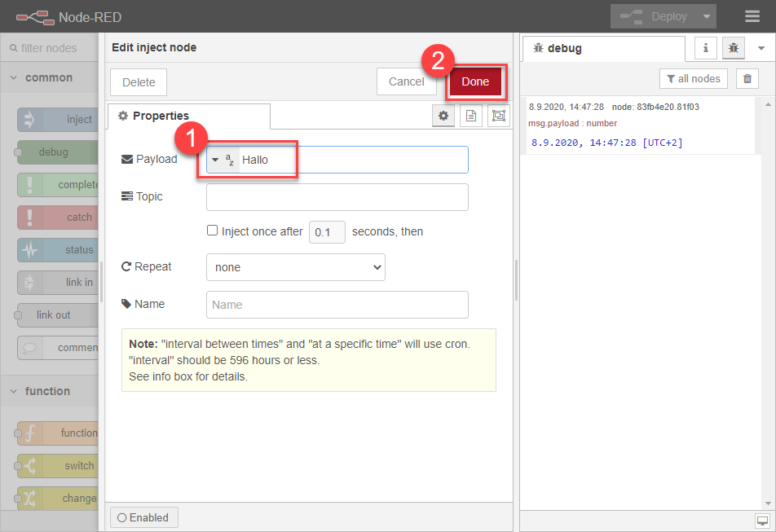Open the node appearance tab icon
776x532 pixels.
[x=498, y=117]
